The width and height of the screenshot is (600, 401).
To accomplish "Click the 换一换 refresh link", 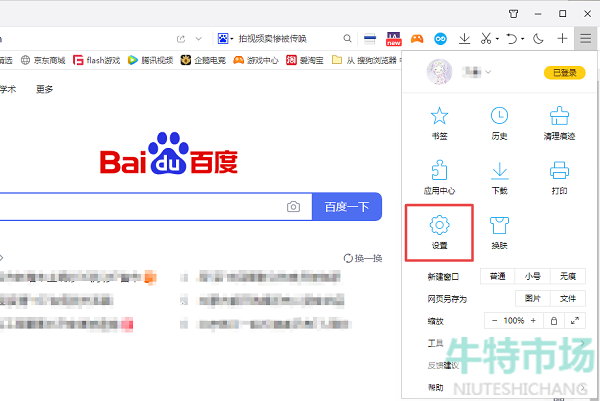I will [363, 258].
